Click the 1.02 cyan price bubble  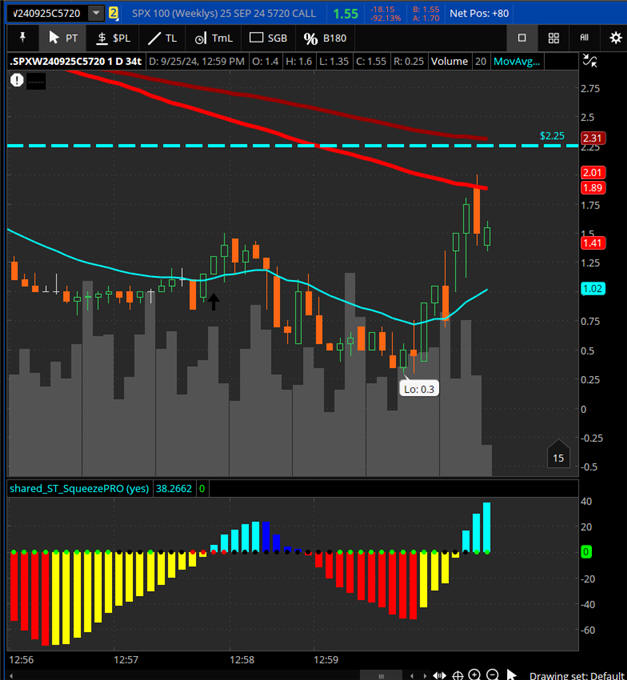pyautogui.click(x=593, y=289)
